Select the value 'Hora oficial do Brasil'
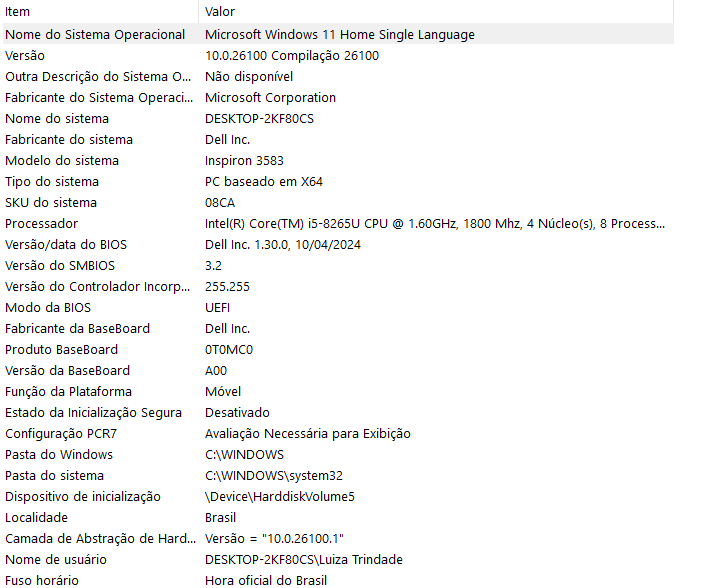Screen dimensions: 711x588 266,581
